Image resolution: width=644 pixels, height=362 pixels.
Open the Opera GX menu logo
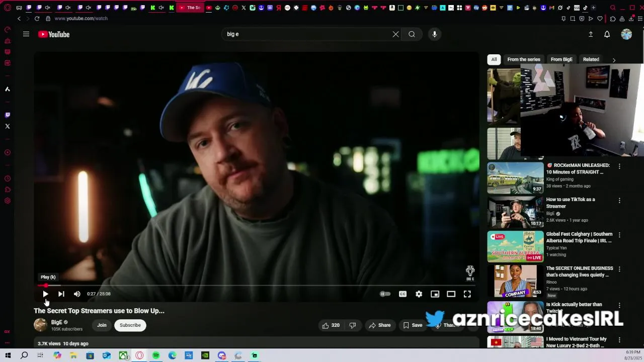click(8, 8)
